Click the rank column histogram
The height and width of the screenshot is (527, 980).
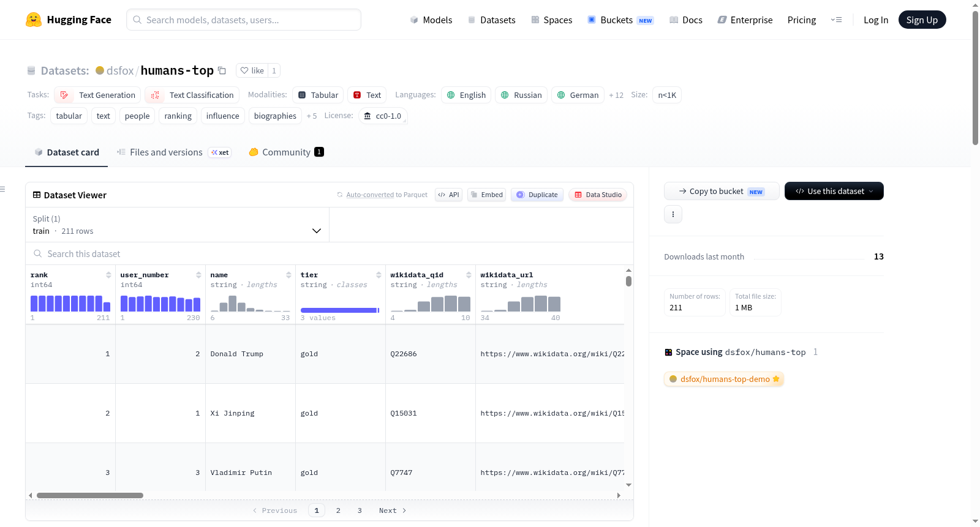point(70,303)
